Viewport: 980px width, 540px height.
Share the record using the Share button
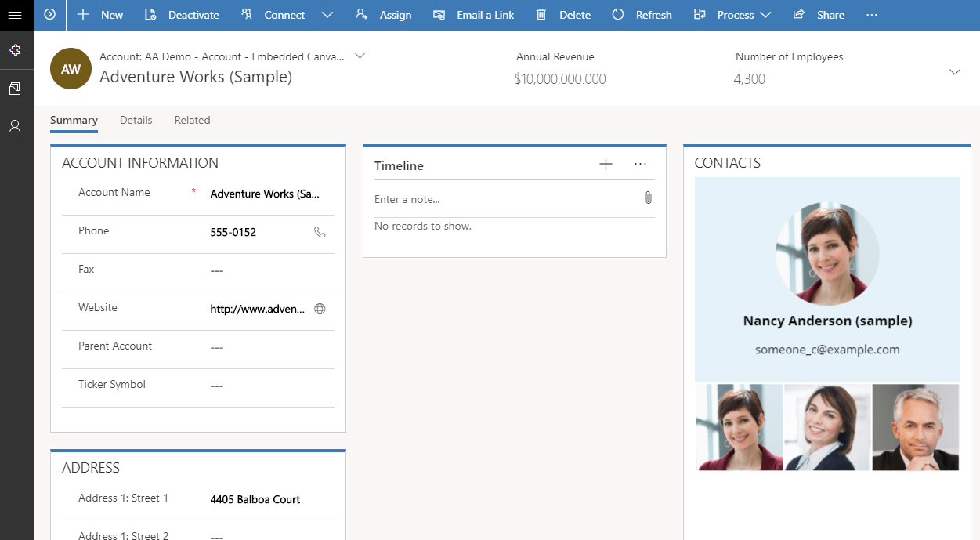click(x=818, y=14)
